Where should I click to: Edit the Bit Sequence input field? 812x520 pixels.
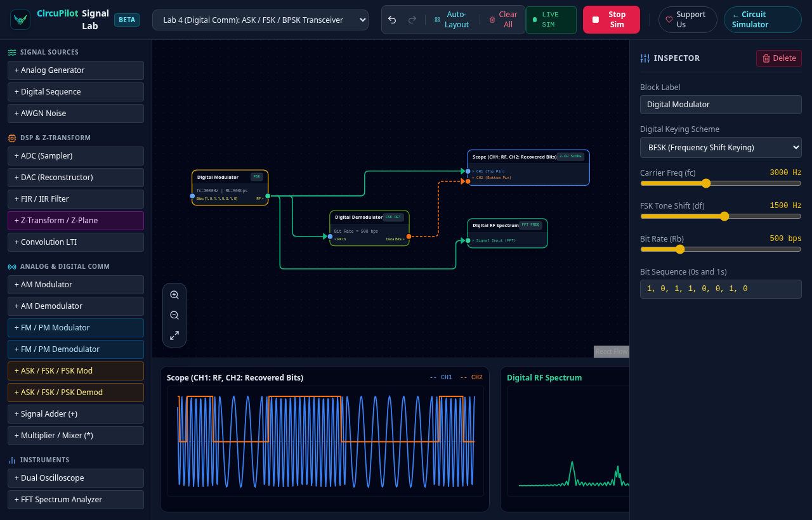coord(721,289)
